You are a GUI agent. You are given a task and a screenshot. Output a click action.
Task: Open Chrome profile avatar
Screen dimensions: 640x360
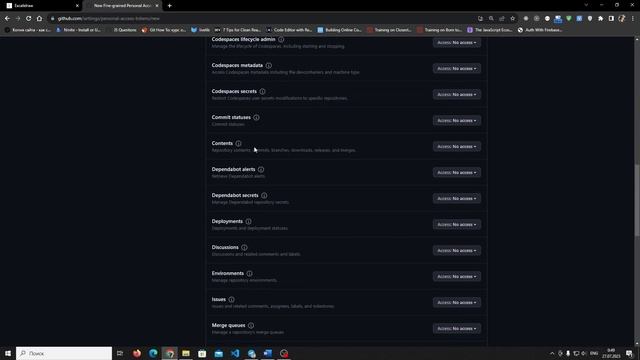[622, 18]
